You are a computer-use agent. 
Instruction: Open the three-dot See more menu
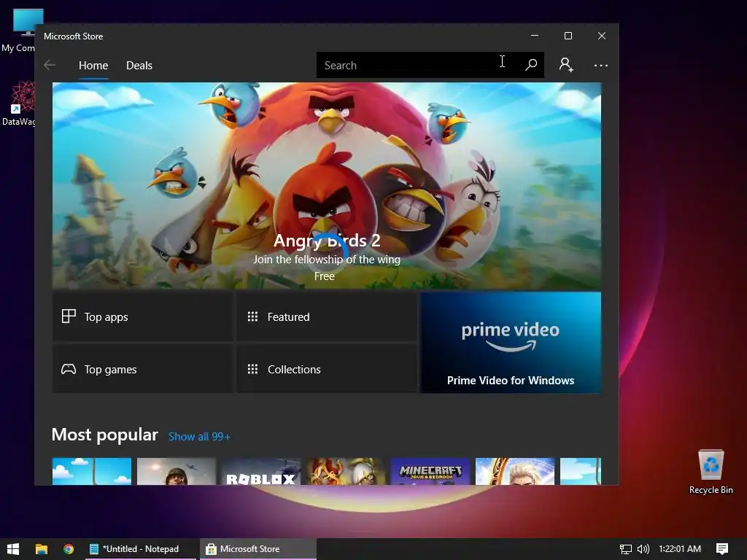(x=601, y=65)
